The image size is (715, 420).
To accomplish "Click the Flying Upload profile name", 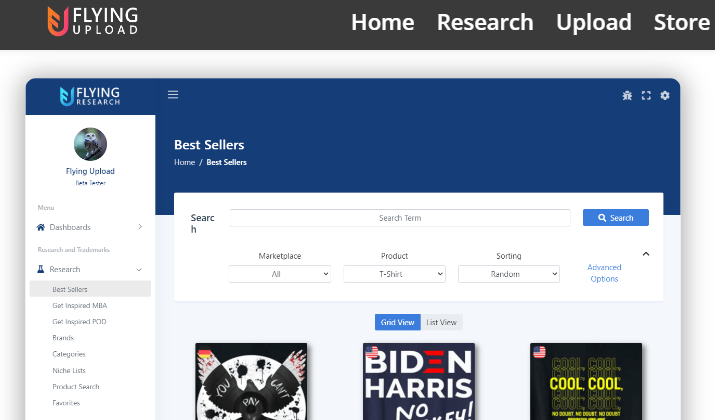I will pyautogui.click(x=90, y=171).
